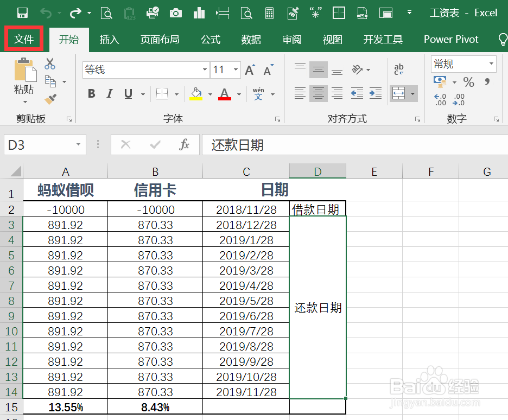Switch to the 数据 ribbon tab

click(250, 39)
